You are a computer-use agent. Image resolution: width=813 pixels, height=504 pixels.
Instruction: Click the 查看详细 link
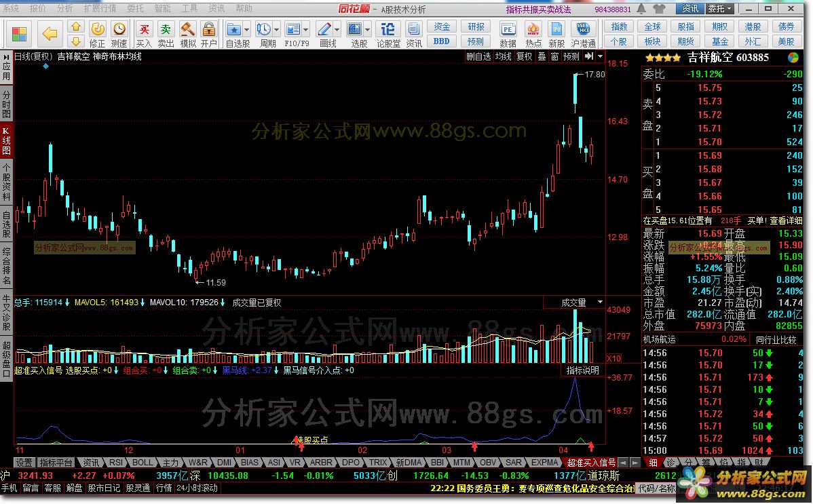point(786,220)
